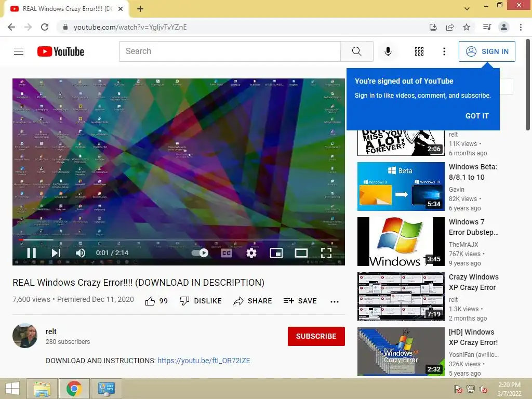
Task: Install app icon in address bar
Action: 433,27
